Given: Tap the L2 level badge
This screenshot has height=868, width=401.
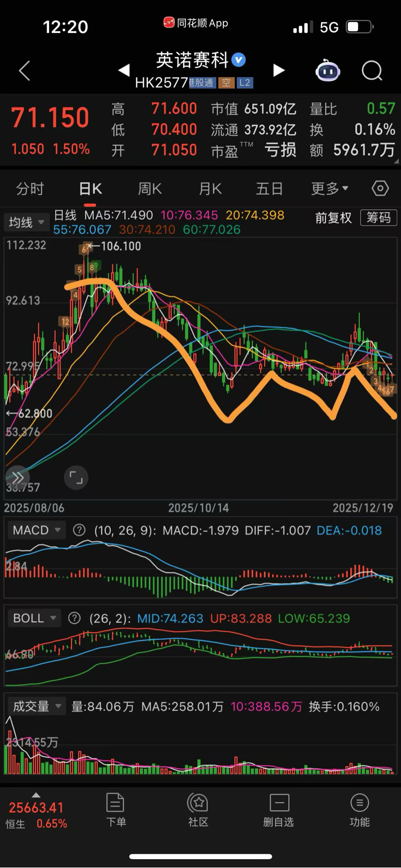Looking at the screenshot, I should click(x=244, y=82).
